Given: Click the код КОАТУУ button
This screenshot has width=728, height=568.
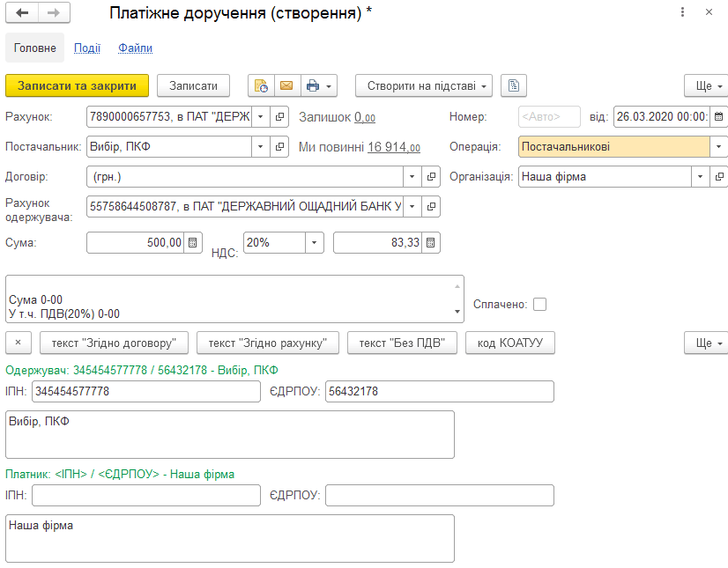Looking at the screenshot, I should [x=509, y=343].
